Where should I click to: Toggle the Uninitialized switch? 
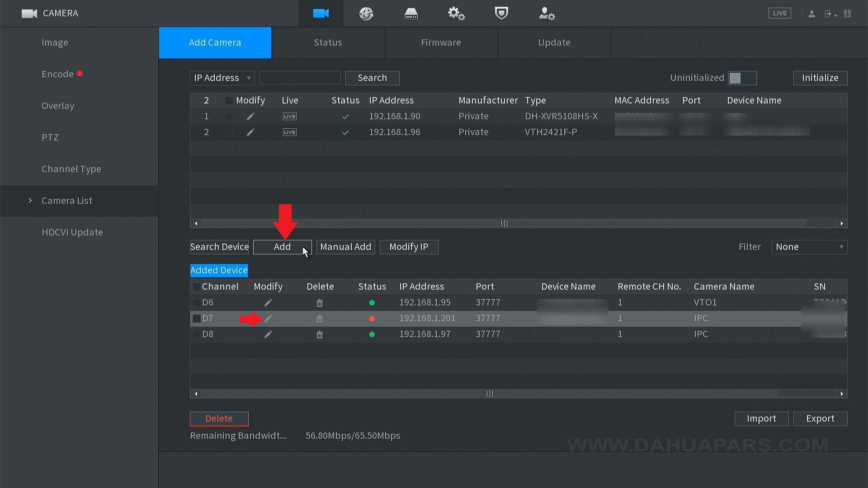coord(742,78)
